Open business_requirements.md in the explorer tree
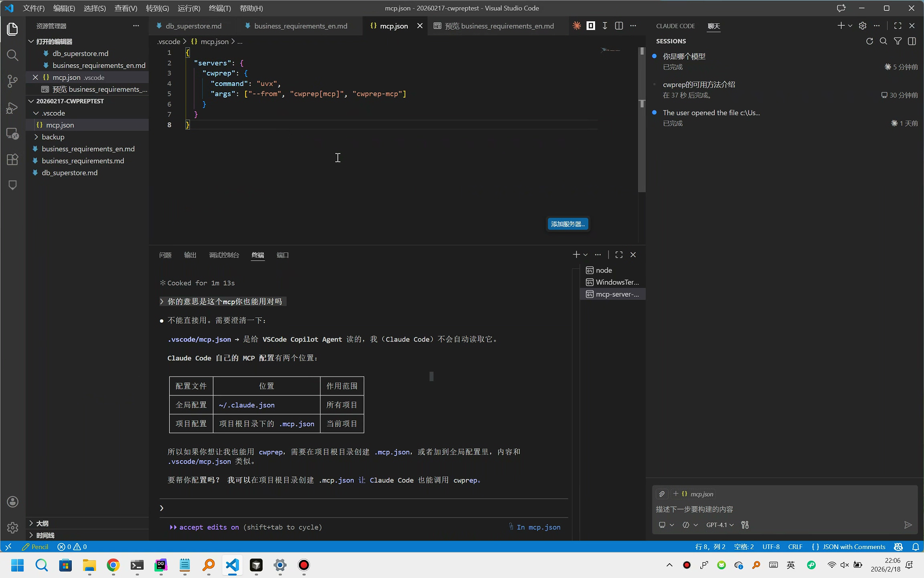This screenshot has width=924, height=578. click(x=87, y=161)
